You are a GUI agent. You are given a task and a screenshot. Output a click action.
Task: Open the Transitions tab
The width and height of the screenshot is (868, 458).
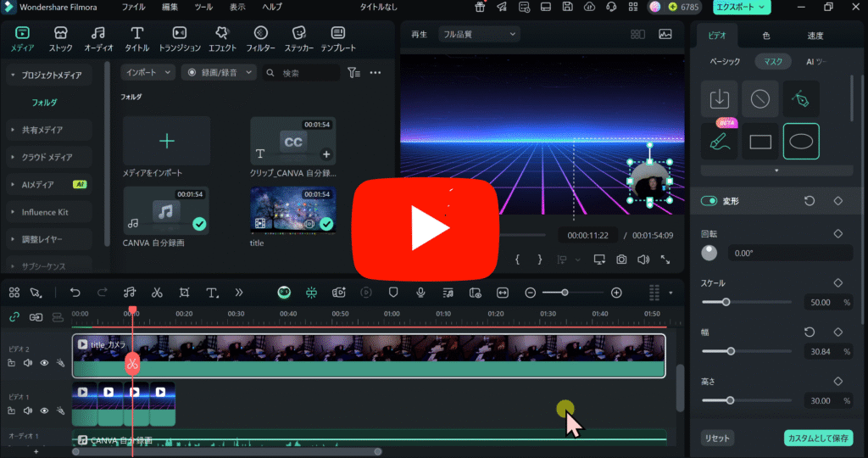[x=180, y=39]
